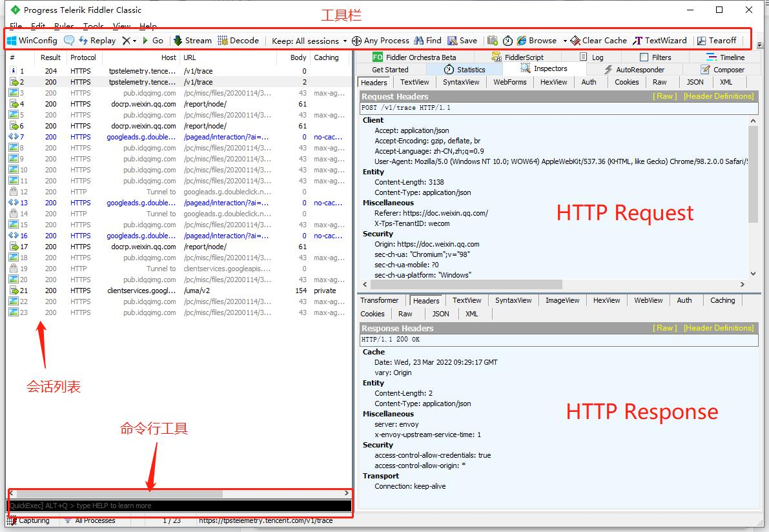Screen dimensions: 769x532
Task: Click Raw link in Response Headers
Action: click(664, 328)
